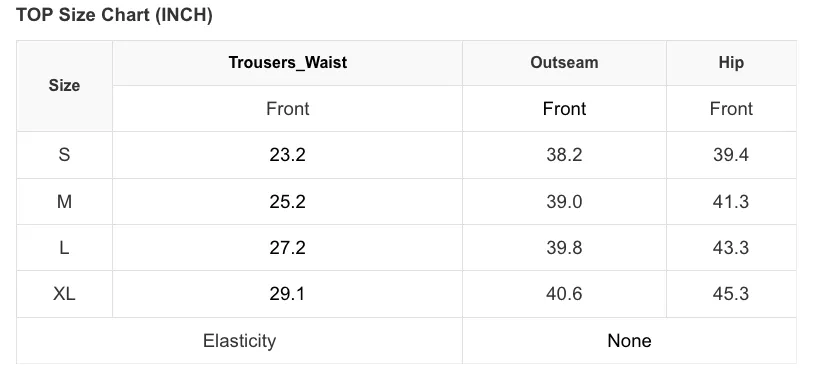Viewport: 828px width, 392px height.
Task: Select the size S row label
Action: tap(64, 155)
